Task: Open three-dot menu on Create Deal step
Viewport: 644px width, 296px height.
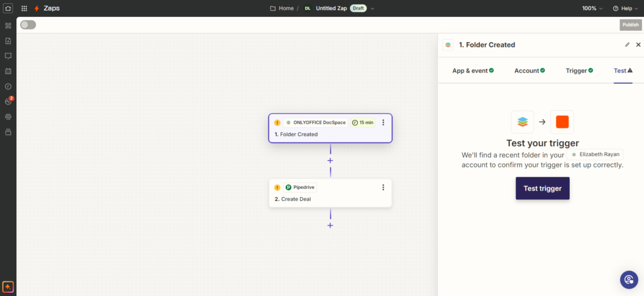Action: (x=383, y=188)
